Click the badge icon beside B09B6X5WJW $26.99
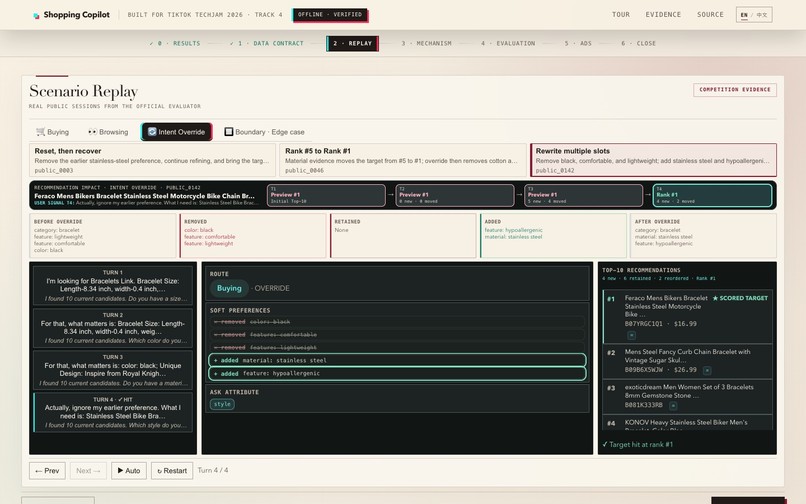 tap(707, 370)
